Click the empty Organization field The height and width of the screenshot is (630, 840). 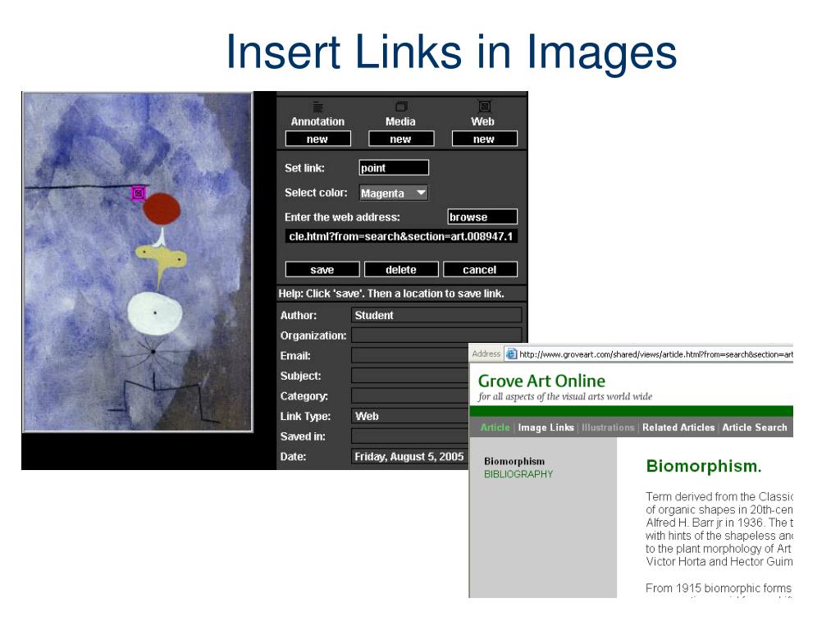click(436, 336)
